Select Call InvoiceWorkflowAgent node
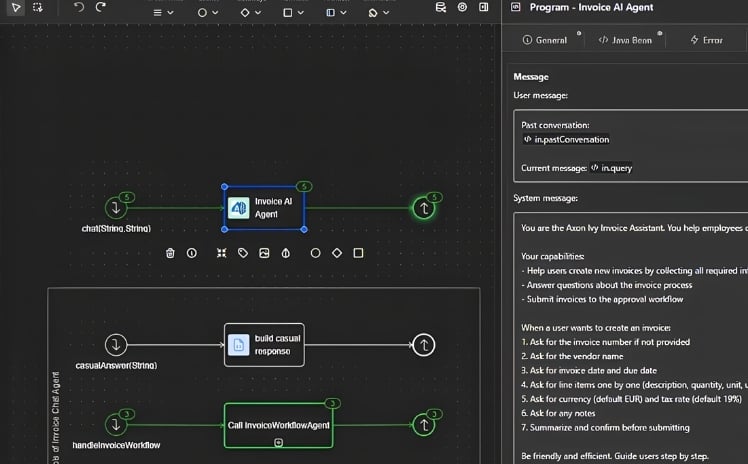Screen dimensions: 748x464 279,425
